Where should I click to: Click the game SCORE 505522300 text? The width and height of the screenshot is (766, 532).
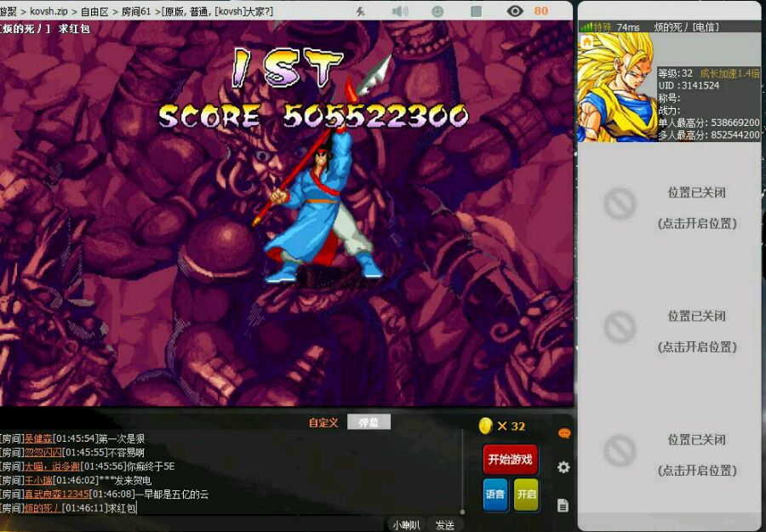click(313, 116)
